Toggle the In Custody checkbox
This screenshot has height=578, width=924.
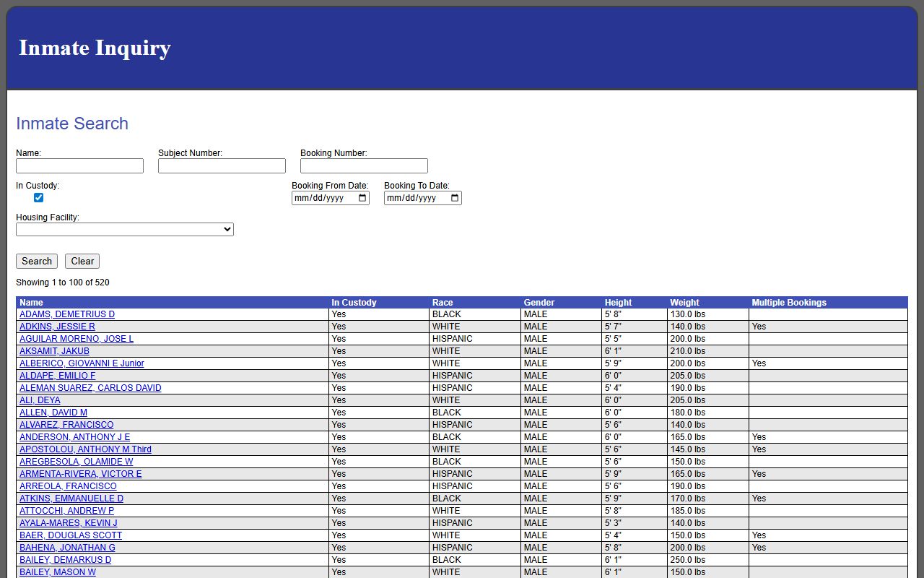[x=39, y=198]
